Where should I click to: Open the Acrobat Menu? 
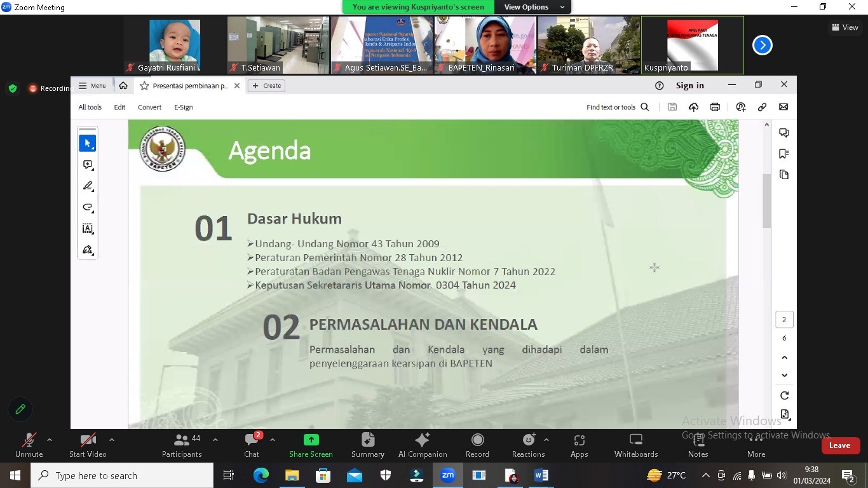click(x=92, y=86)
